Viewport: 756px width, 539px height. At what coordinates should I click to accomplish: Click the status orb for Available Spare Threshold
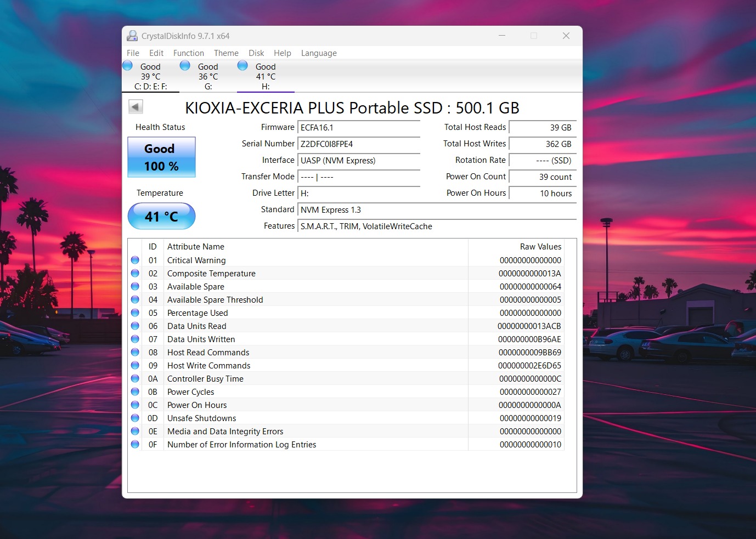135,299
